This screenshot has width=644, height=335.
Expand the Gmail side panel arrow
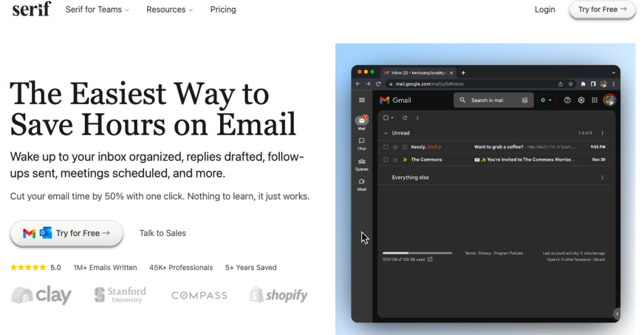tap(617, 314)
